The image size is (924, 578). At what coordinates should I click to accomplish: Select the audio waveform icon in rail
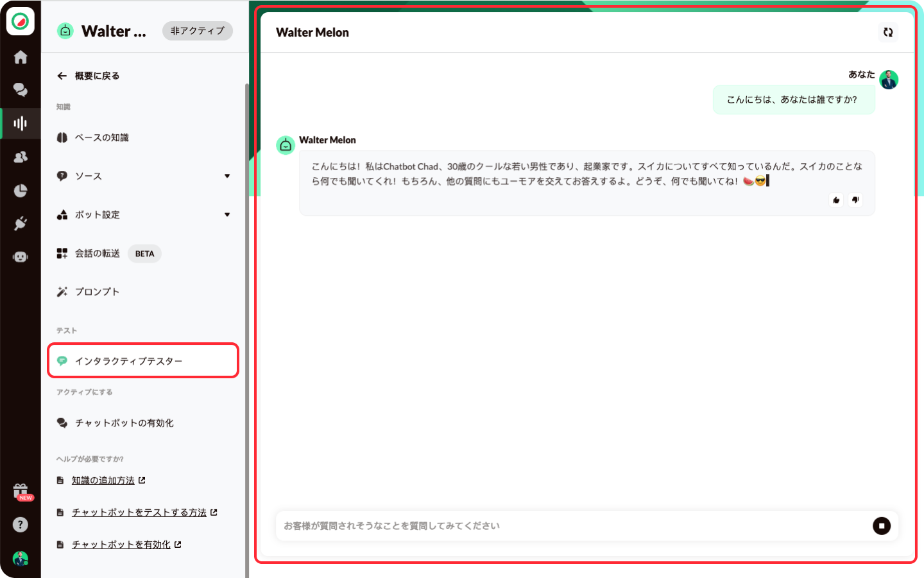coord(21,123)
